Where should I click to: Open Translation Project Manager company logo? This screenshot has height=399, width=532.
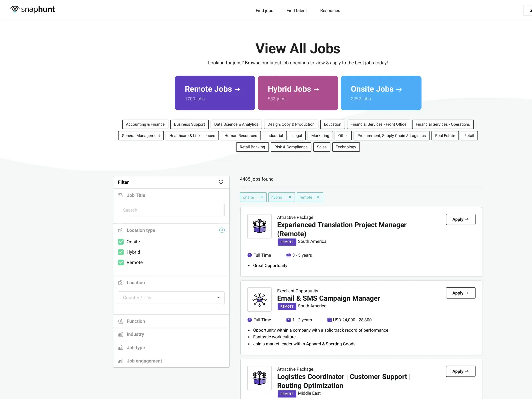pos(260,226)
